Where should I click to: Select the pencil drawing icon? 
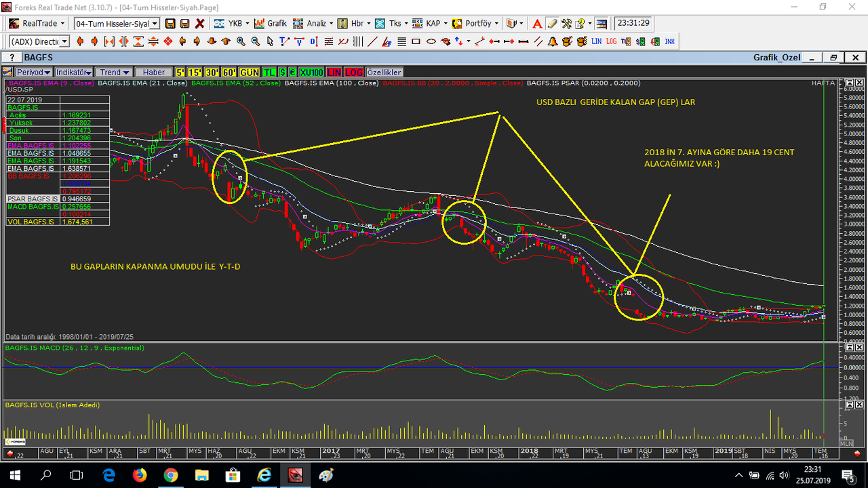click(552, 24)
